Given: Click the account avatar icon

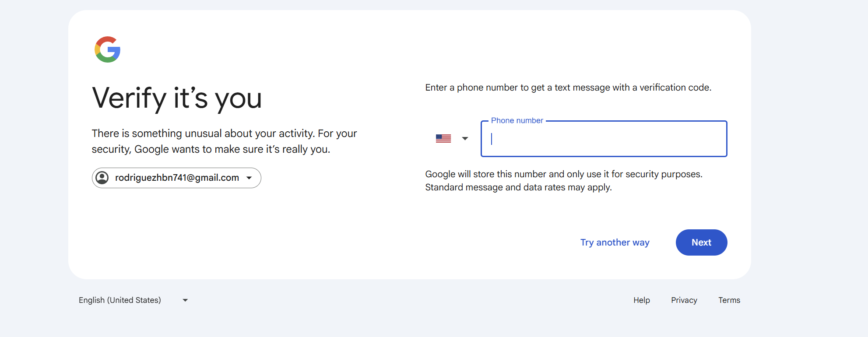Looking at the screenshot, I should [102, 178].
